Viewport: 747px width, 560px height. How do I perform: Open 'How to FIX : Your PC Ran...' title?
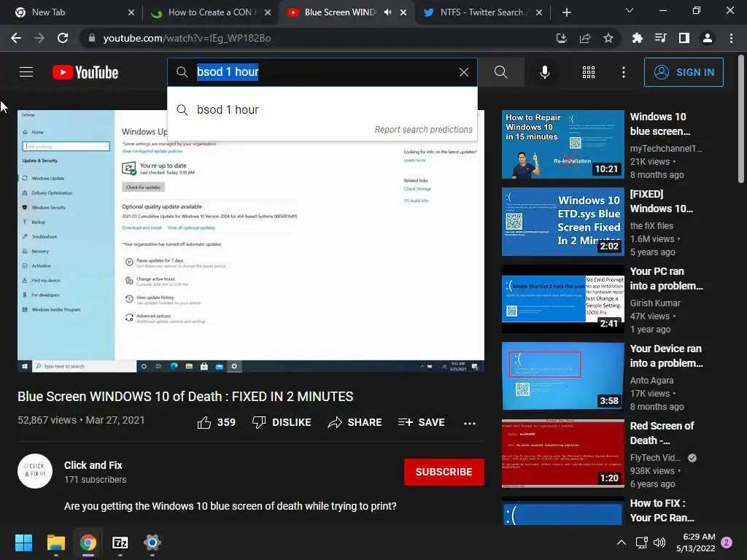click(662, 510)
